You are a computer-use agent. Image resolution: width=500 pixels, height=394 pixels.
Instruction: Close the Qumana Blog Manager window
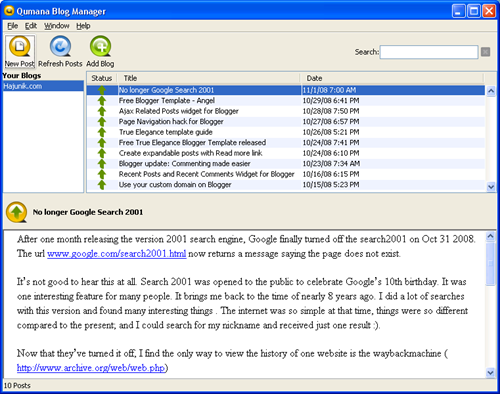coord(489,11)
